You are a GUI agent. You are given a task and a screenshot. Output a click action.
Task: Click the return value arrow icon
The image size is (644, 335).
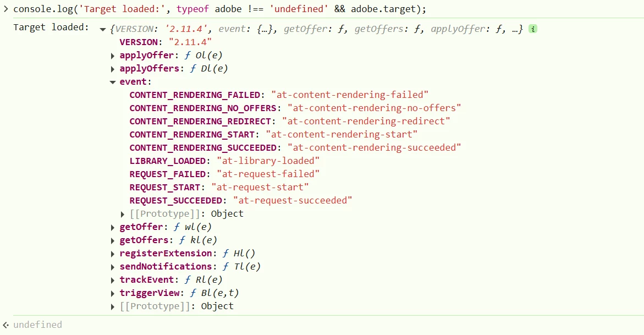5,325
